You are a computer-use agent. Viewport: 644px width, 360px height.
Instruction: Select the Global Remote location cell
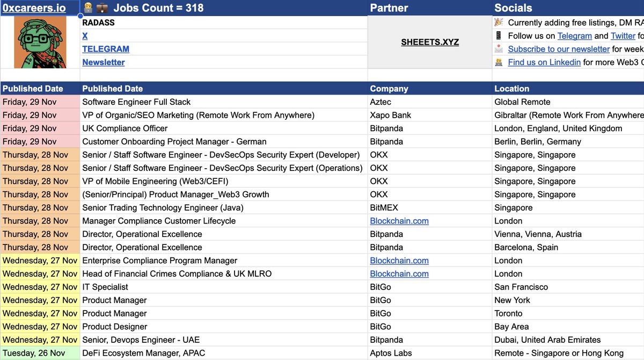click(568, 102)
